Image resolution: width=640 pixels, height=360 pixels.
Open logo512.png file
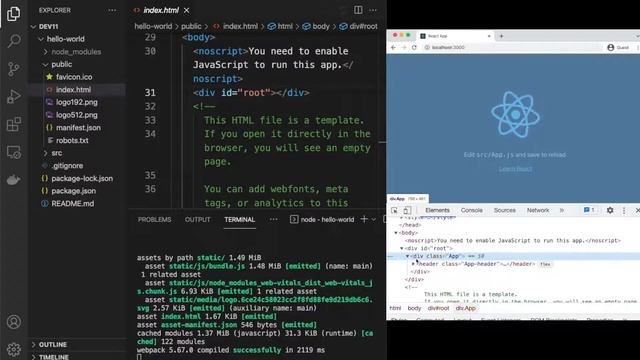coord(77,115)
